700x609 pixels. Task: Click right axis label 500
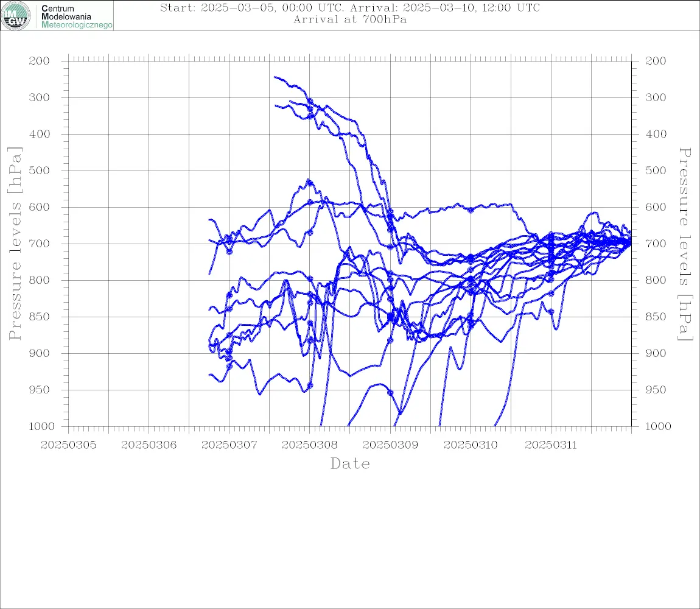(x=656, y=171)
